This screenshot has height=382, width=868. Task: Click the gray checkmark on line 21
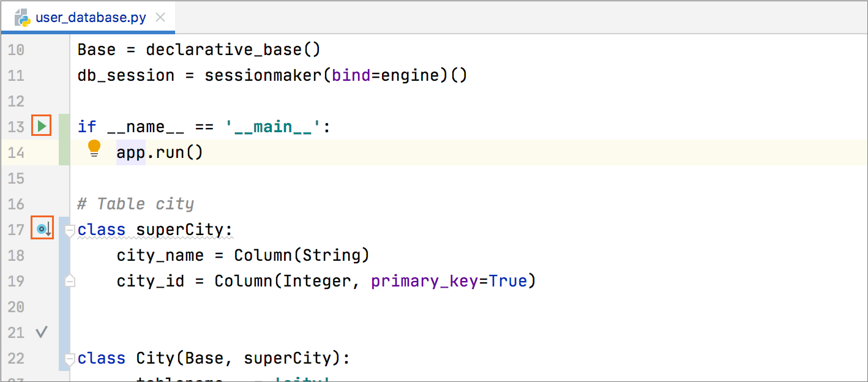pyautogui.click(x=42, y=332)
